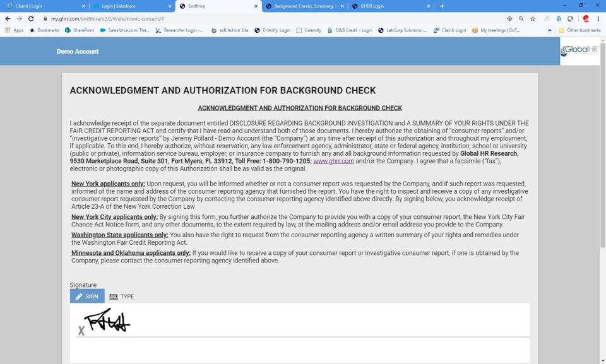Screen dimensions: 606x364
Task: Bookmark this page with star icon
Action: 533,18
